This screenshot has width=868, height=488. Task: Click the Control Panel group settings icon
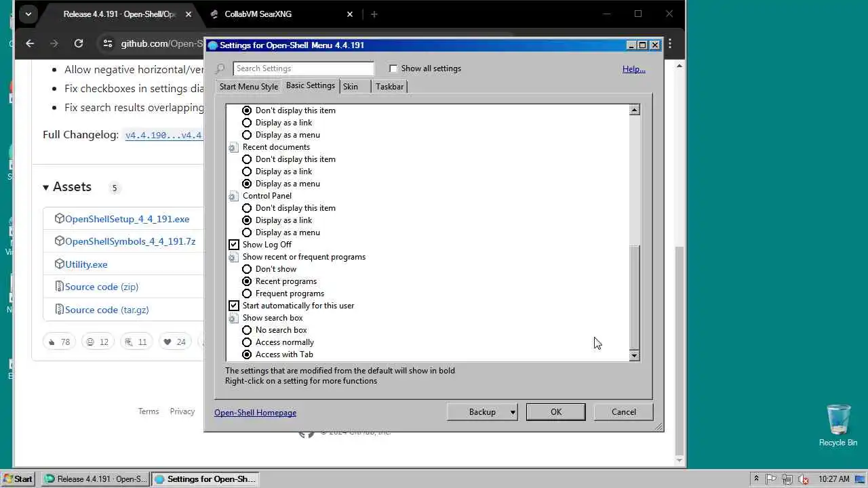[233, 196]
